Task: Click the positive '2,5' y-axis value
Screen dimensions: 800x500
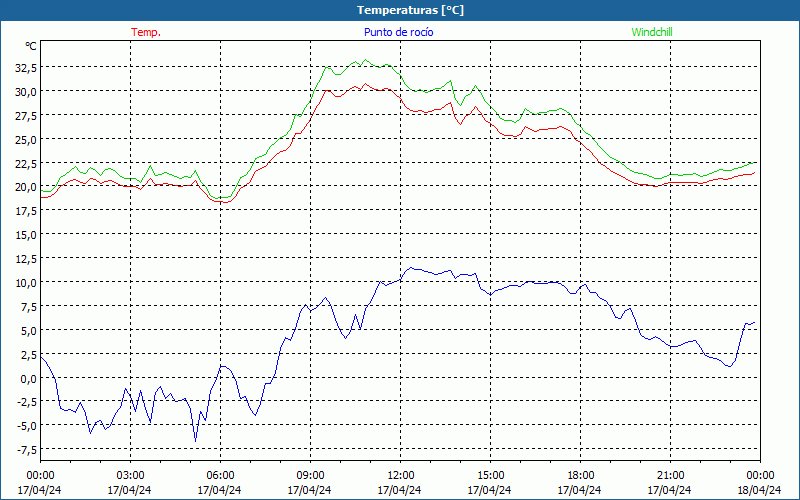Action: 28,354
